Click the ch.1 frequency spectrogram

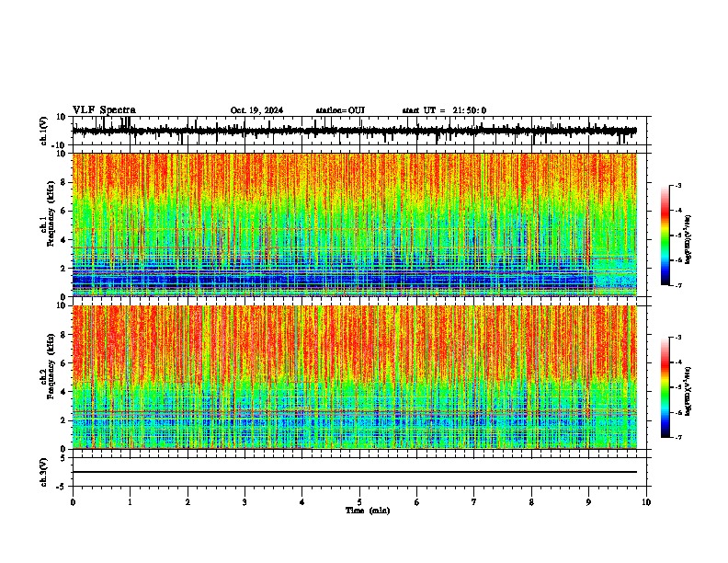[x=355, y=224]
